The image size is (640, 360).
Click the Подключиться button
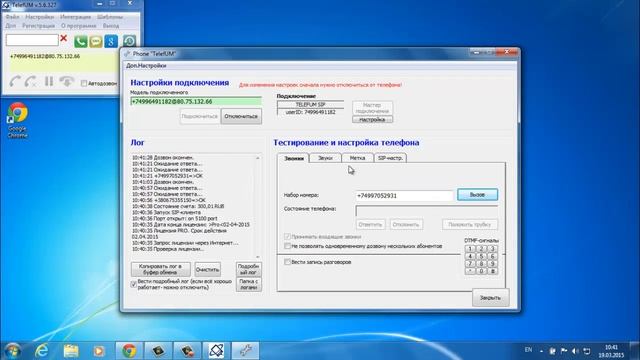point(200,116)
